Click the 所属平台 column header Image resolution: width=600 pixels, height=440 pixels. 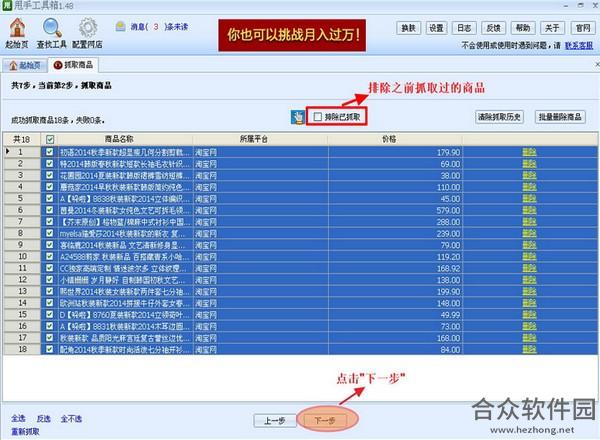point(253,139)
